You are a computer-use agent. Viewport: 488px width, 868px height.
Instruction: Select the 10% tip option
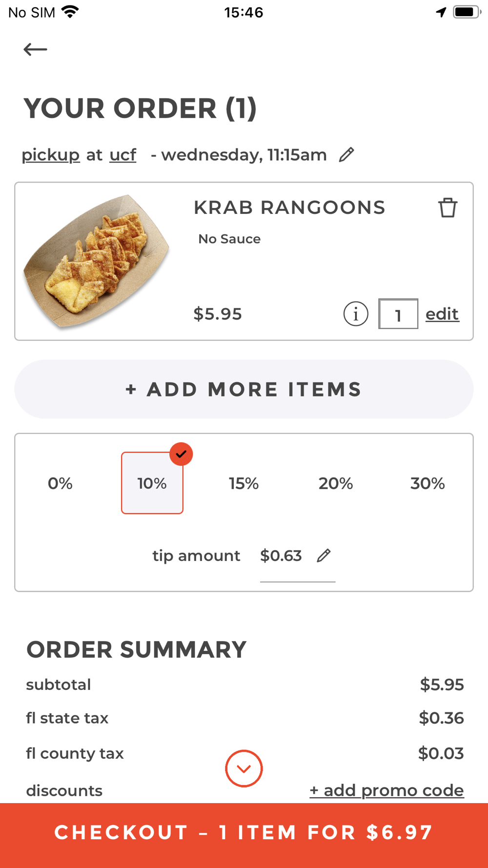click(x=152, y=483)
